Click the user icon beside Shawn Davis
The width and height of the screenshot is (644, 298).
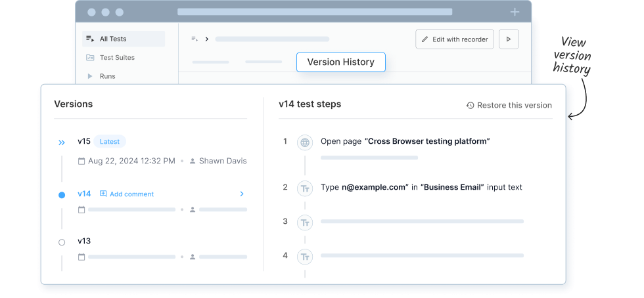click(x=192, y=161)
